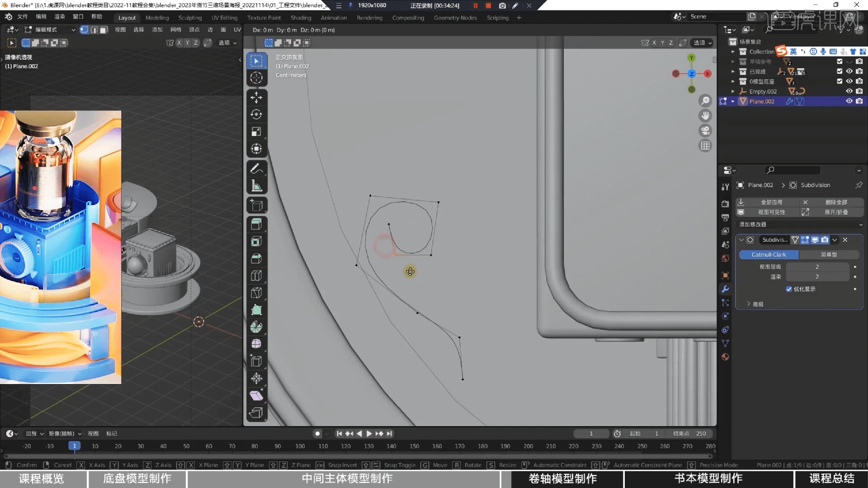
Task: Open the 网格 mesh menu
Action: pos(175,30)
